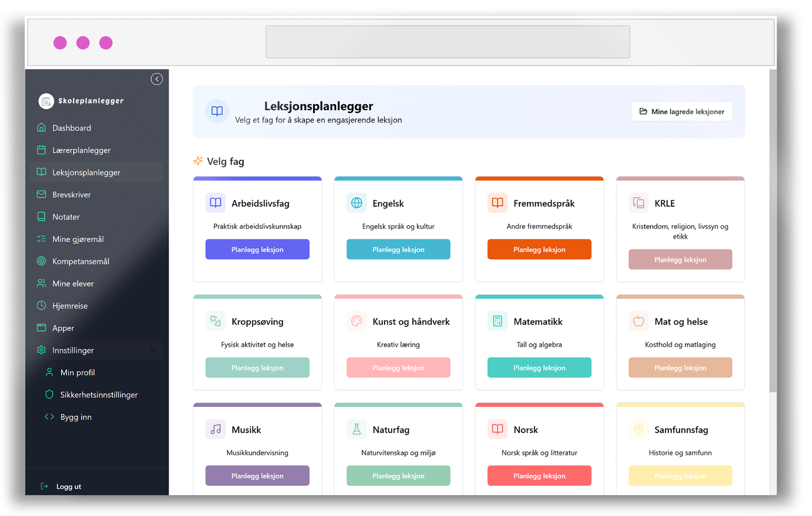
Task: Click the palette icon for Kunst og håndverk
Action: click(x=357, y=321)
